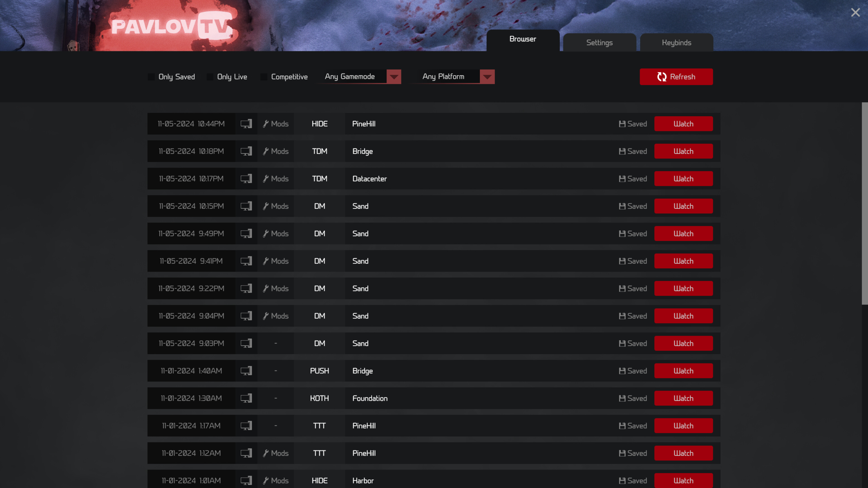
Task: Toggle the Competitive filter
Action: pos(264,77)
